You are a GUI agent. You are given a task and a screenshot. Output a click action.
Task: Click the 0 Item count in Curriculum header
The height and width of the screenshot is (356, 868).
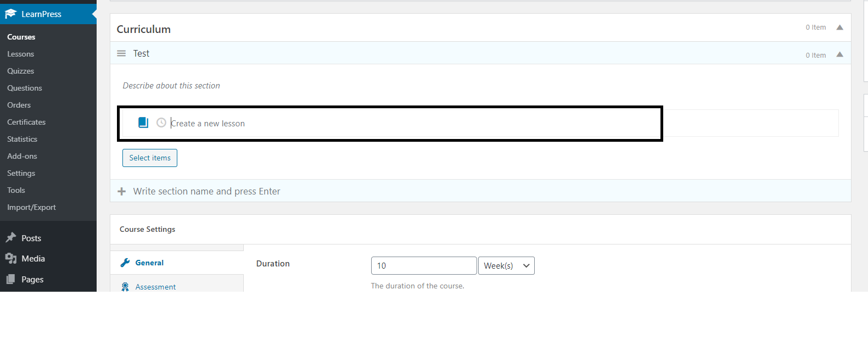click(816, 27)
